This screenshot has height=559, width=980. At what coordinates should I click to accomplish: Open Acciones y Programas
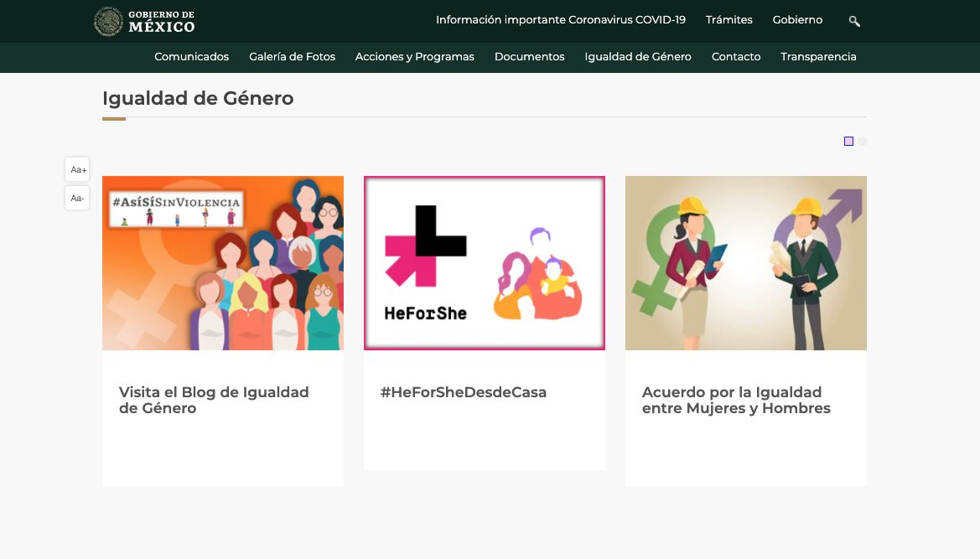point(414,57)
